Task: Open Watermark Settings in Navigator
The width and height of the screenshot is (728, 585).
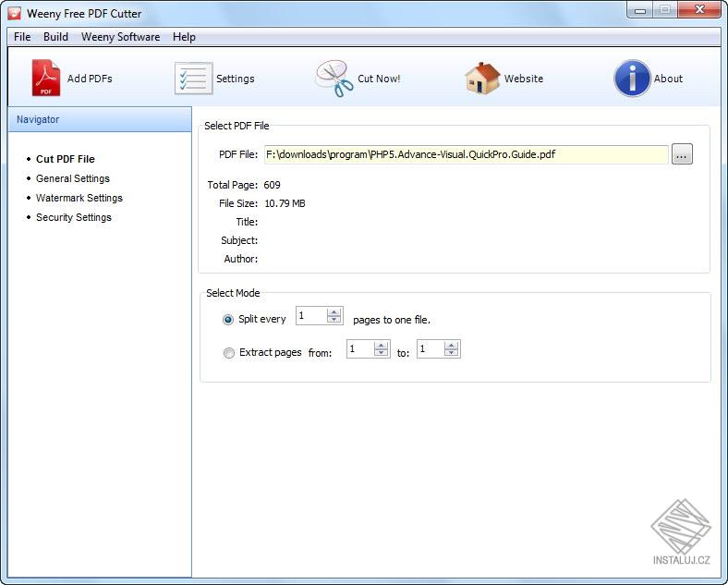Action: 79,199
